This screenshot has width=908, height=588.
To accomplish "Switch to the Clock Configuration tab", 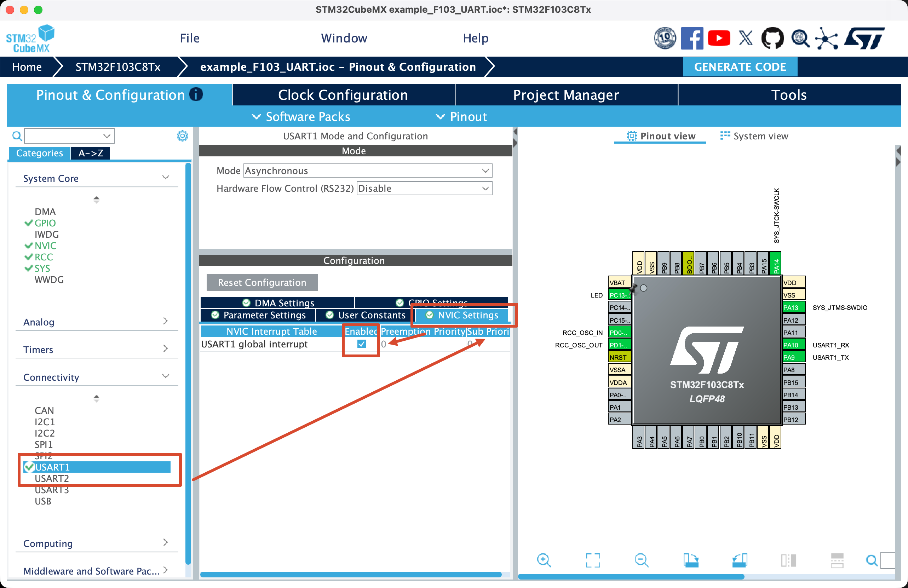I will point(343,94).
